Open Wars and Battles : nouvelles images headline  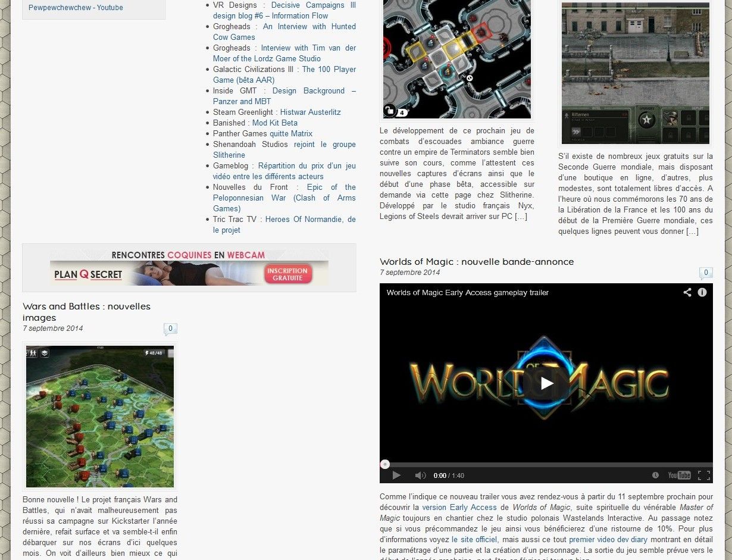tap(86, 312)
